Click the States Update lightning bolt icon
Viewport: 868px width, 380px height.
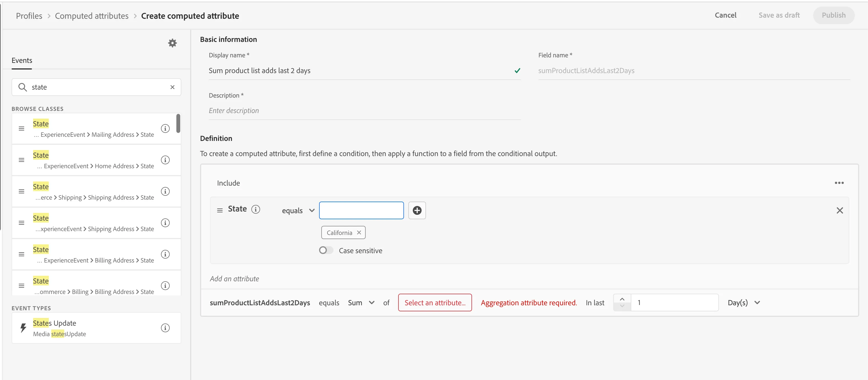(23, 328)
